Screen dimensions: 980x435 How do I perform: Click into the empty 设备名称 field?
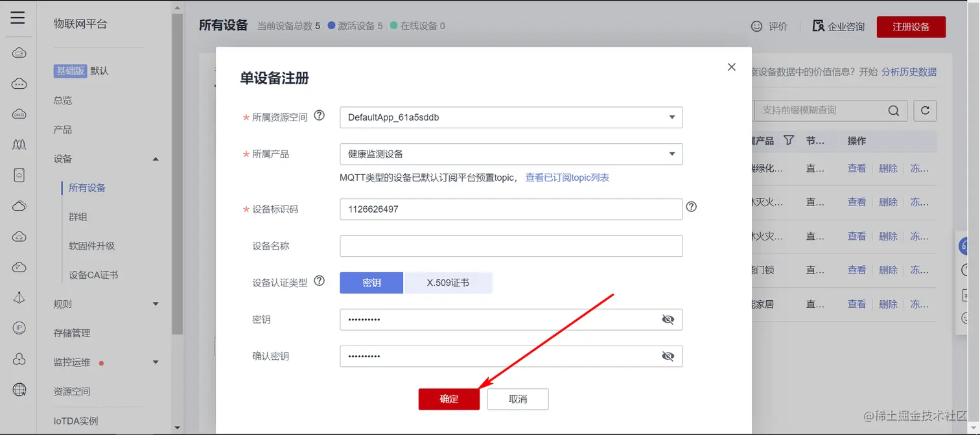click(x=511, y=246)
